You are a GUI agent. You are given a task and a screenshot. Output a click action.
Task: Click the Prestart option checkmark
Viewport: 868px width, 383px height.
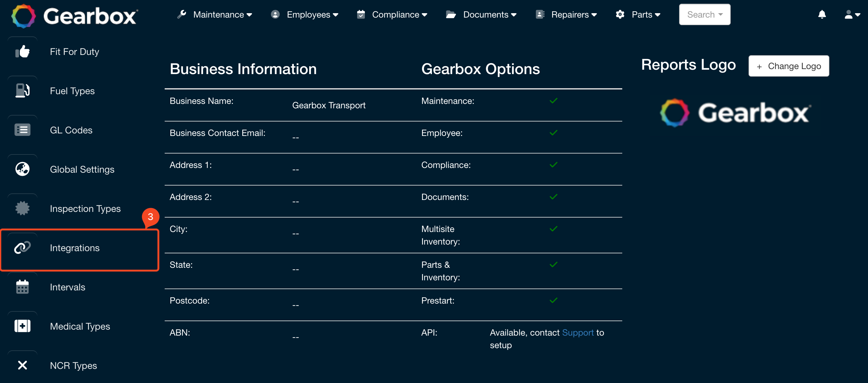click(x=553, y=300)
